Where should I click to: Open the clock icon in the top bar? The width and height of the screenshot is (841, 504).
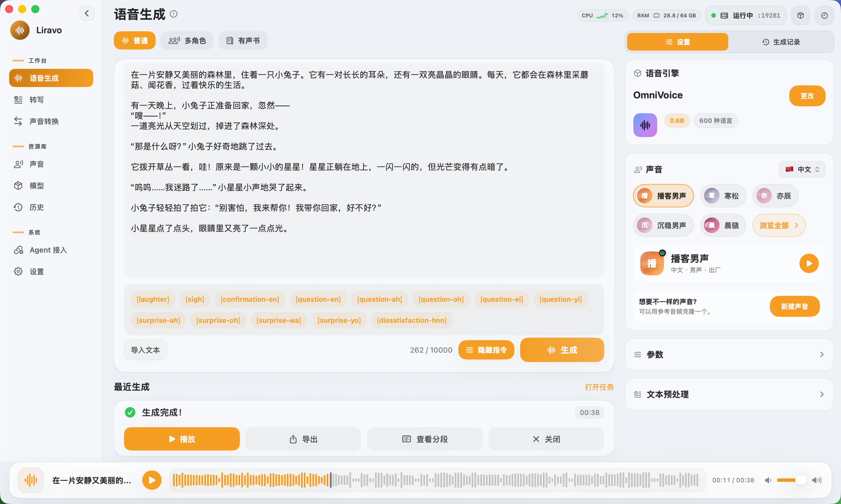tap(824, 15)
